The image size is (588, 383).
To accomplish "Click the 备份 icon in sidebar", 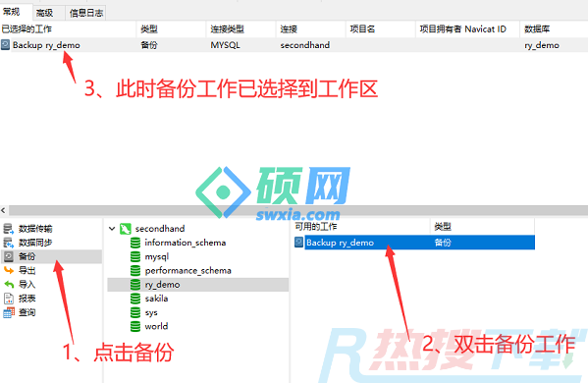I will click(8, 256).
